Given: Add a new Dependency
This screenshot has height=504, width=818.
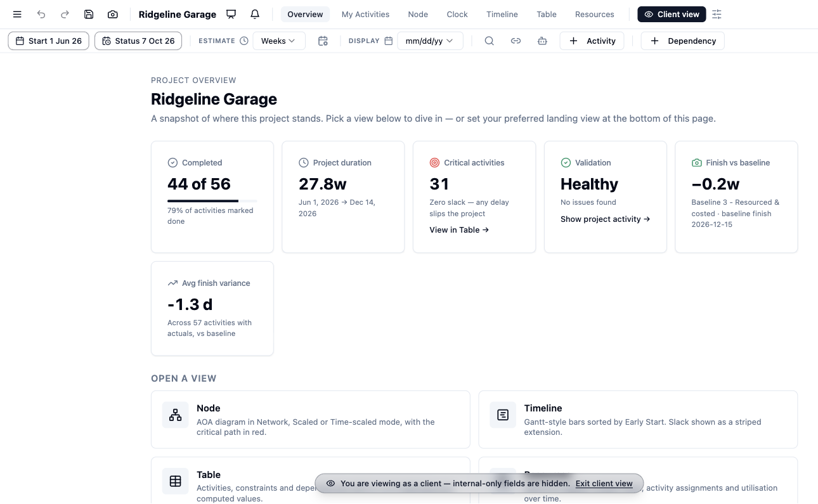Looking at the screenshot, I should coord(683,41).
